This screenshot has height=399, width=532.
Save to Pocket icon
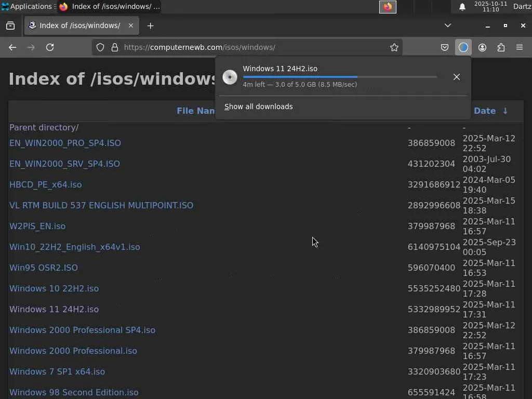point(445,47)
